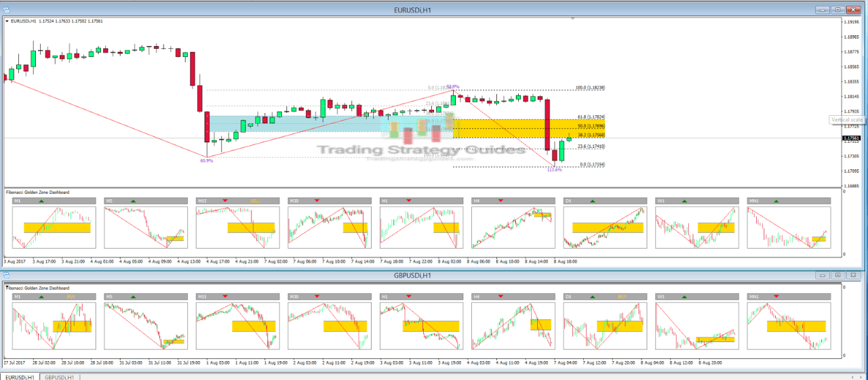Image resolution: width=868 pixels, height=380 pixels.
Task: Switch to the GBPUSDi,H1 chart tab
Action: coord(60,376)
